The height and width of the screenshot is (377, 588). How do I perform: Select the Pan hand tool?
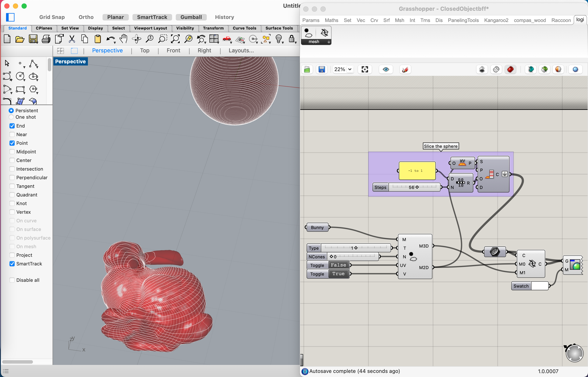point(124,39)
